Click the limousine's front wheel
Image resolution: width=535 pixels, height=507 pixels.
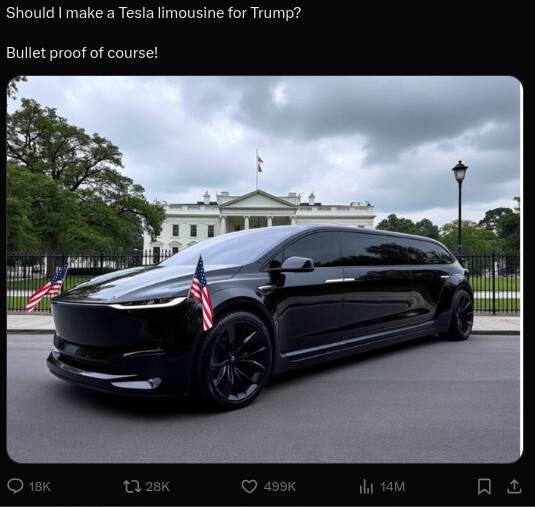235,360
